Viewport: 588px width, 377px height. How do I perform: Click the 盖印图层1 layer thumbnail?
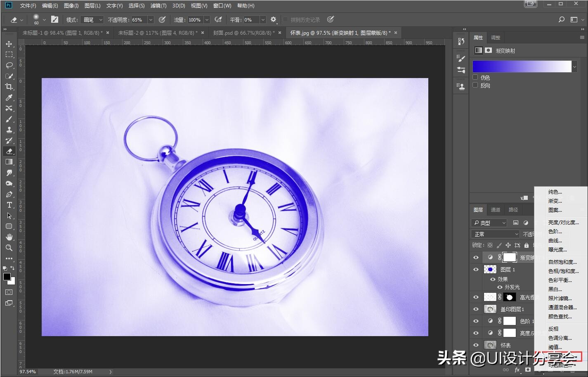click(x=490, y=309)
